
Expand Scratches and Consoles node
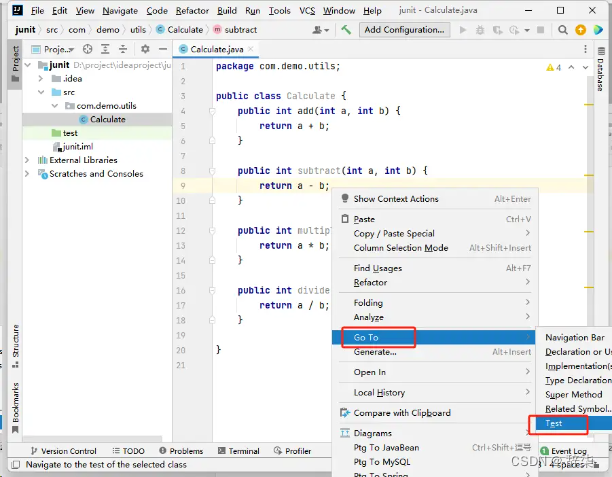(27, 174)
